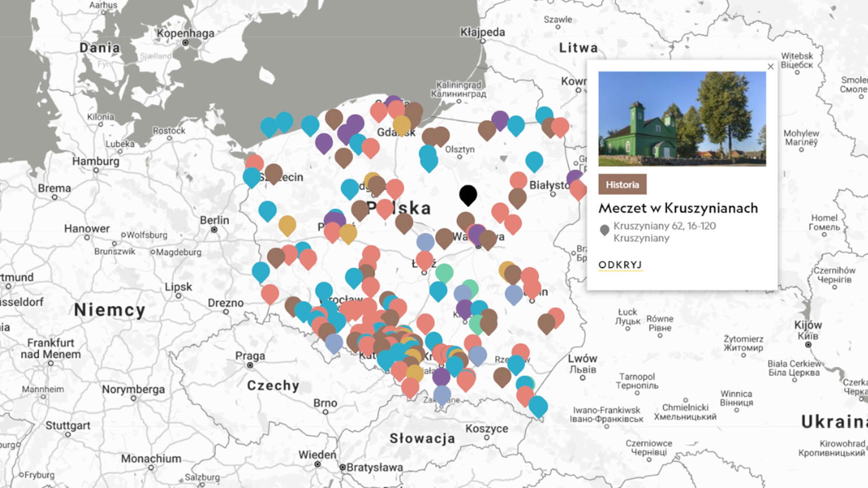Click the black selected map pin
Screen dimensions: 868x488
pyautogui.click(x=468, y=194)
